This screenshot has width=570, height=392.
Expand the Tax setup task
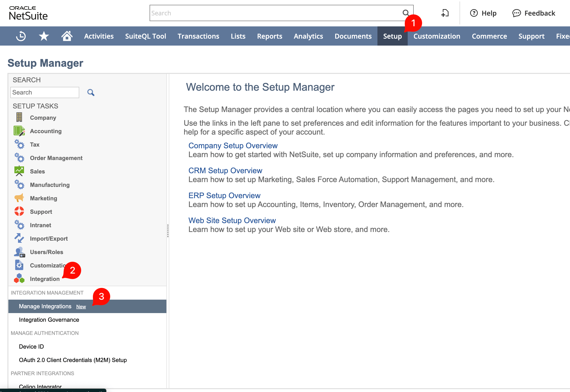pos(35,144)
